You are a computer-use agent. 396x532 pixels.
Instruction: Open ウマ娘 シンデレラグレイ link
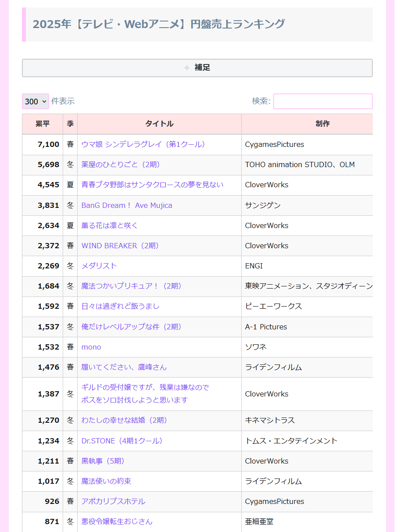[x=143, y=144]
